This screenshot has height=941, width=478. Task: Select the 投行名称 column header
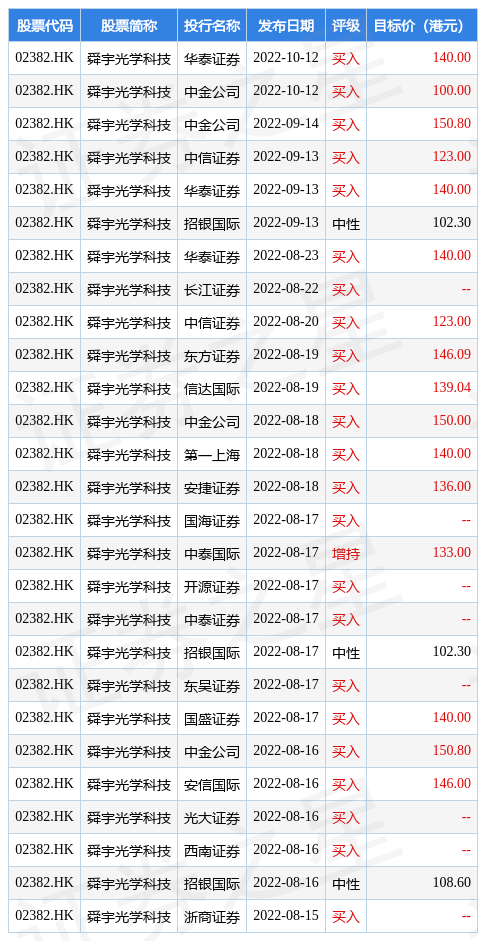point(212,25)
